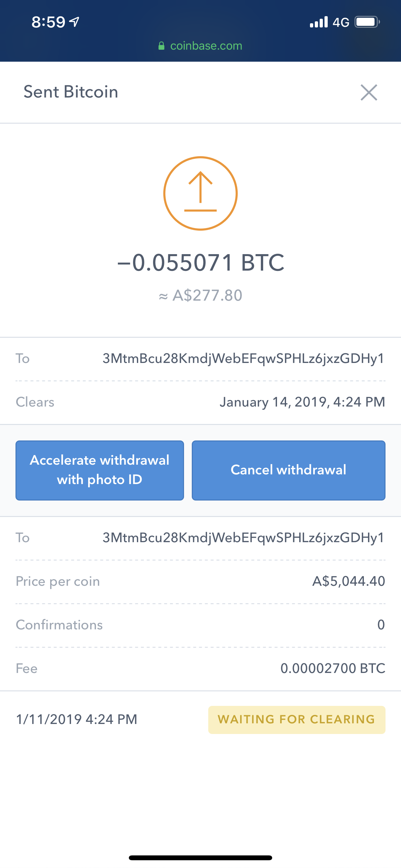
Task: Tap the Price per coin A$5,044.40 value
Action: click(x=348, y=582)
